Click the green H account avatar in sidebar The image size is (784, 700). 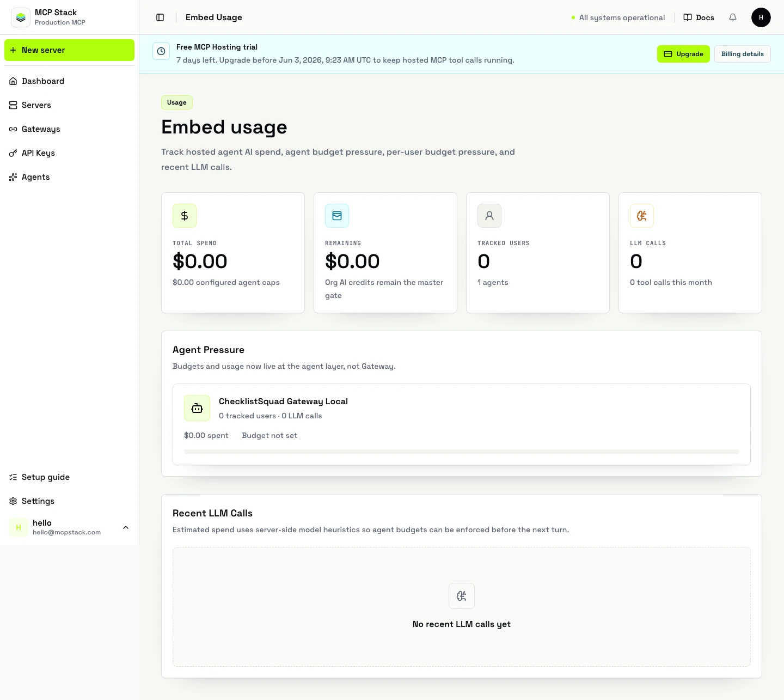pos(19,527)
